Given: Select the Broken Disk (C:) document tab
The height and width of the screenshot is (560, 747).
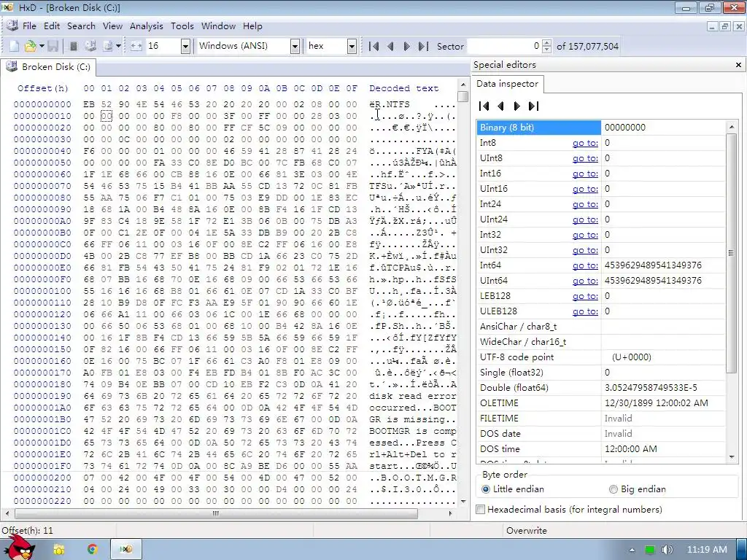Looking at the screenshot, I should (x=49, y=67).
